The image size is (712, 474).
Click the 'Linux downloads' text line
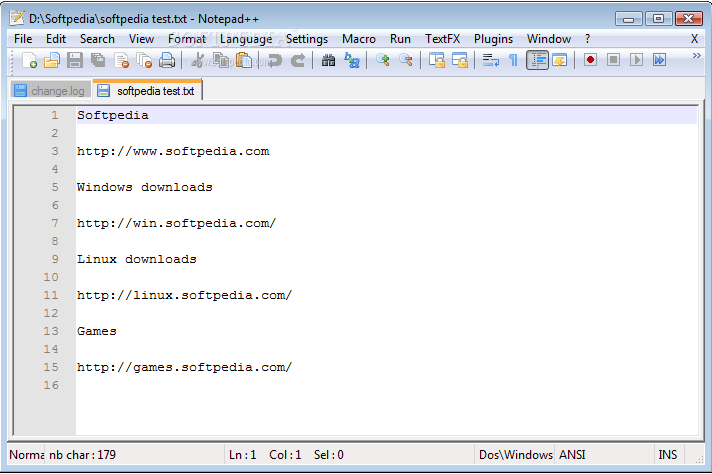137,259
